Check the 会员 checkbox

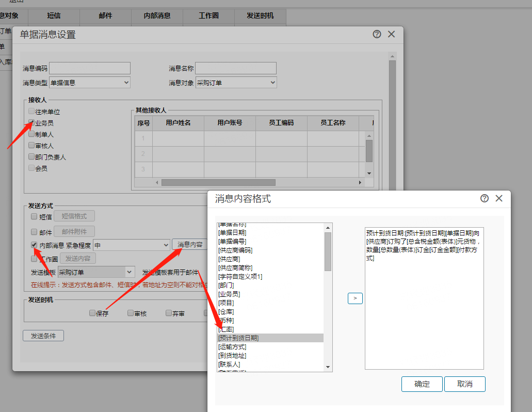coord(31,168)
